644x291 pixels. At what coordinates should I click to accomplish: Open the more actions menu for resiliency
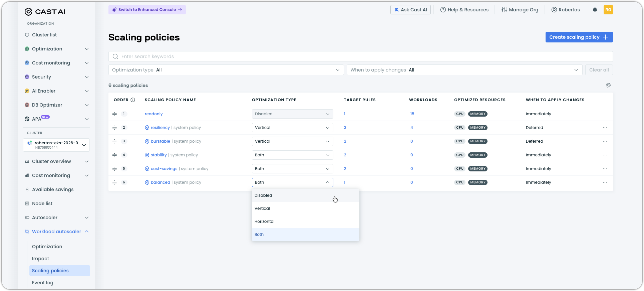click(605, 128)
